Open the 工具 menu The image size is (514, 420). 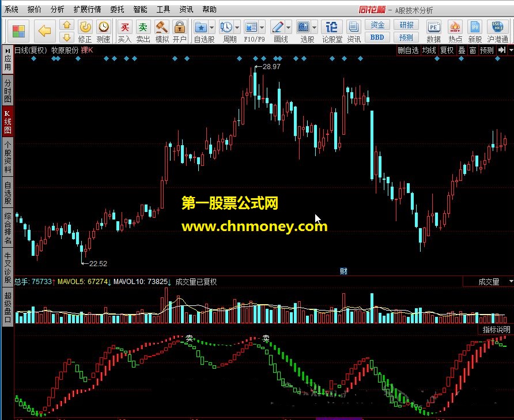163,10
